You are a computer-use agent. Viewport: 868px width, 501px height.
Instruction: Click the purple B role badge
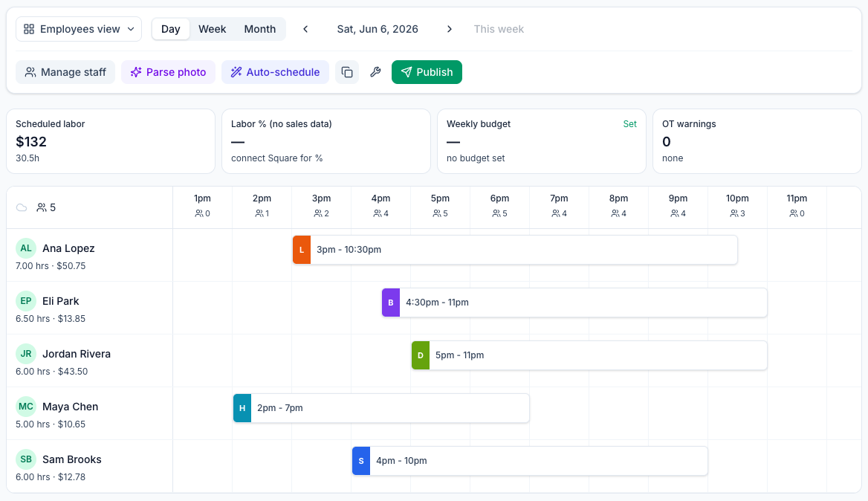pyautogui.click(x=391, y=303)
